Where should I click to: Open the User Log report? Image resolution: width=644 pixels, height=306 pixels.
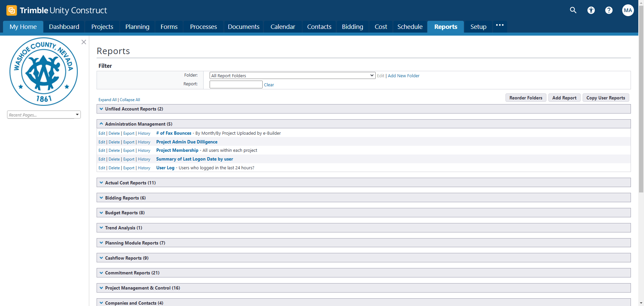[x=165, y=168]
